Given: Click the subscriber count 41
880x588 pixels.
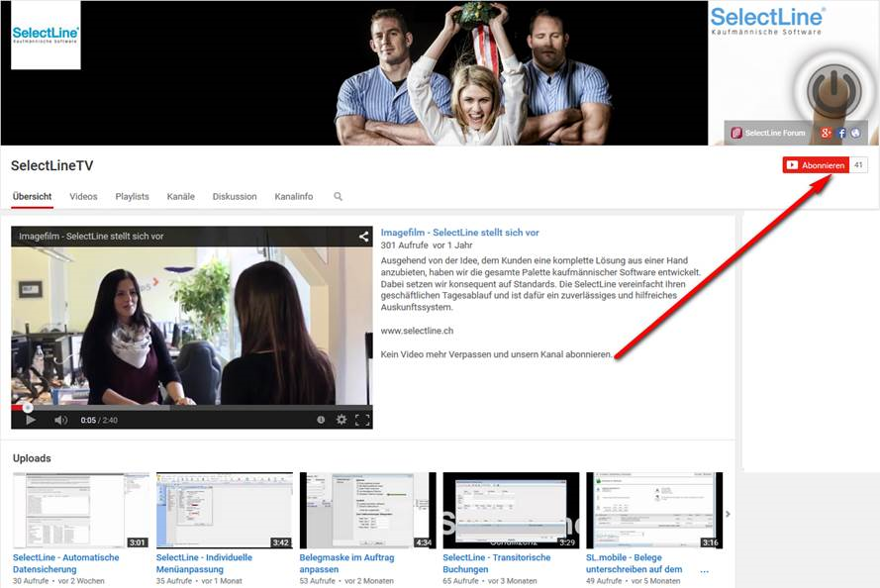Looking at the screenshot, I should pos(858,165).
